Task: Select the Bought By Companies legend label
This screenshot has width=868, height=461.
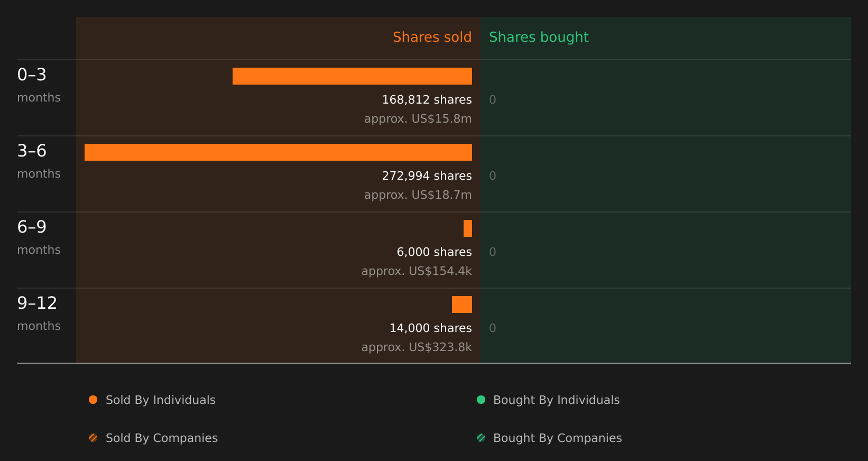Action: (x=558, y=438)
